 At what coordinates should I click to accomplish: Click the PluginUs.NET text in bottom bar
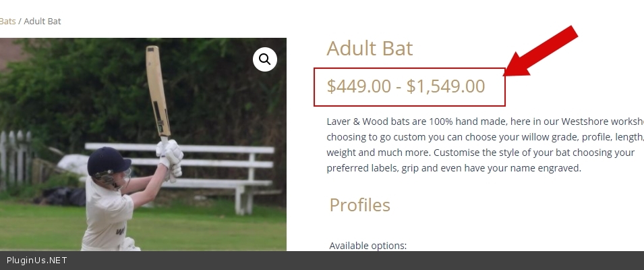(x=36, y=261)
